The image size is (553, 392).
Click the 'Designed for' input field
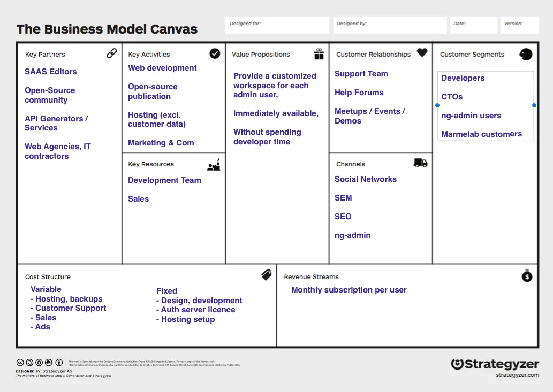click(x=277, y=25)
